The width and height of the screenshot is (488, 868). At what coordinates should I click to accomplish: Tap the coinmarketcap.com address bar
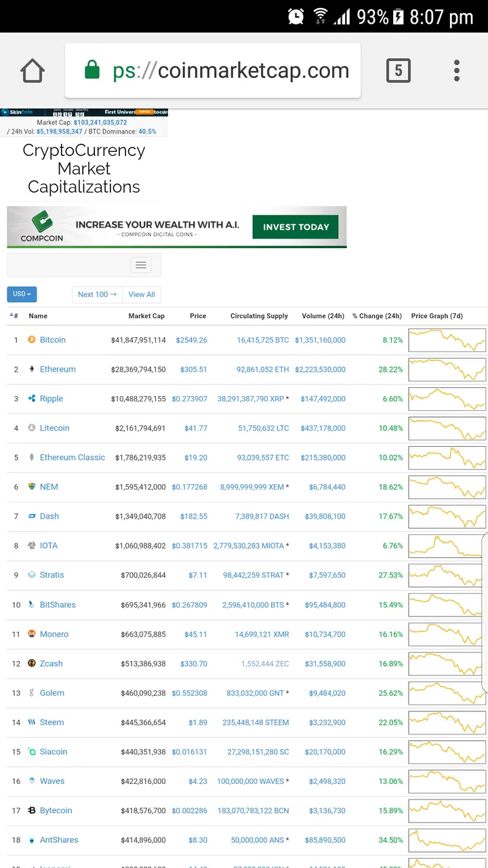(213, 71)
